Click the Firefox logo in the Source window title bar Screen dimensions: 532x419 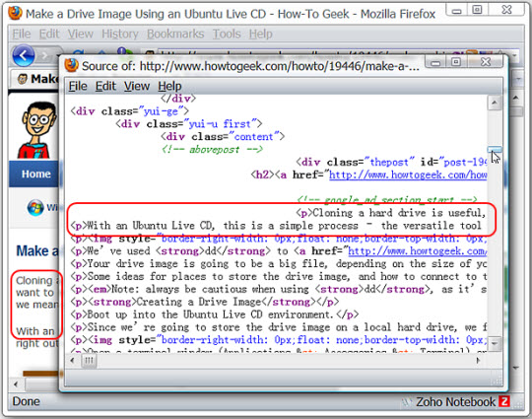point(72,65)
